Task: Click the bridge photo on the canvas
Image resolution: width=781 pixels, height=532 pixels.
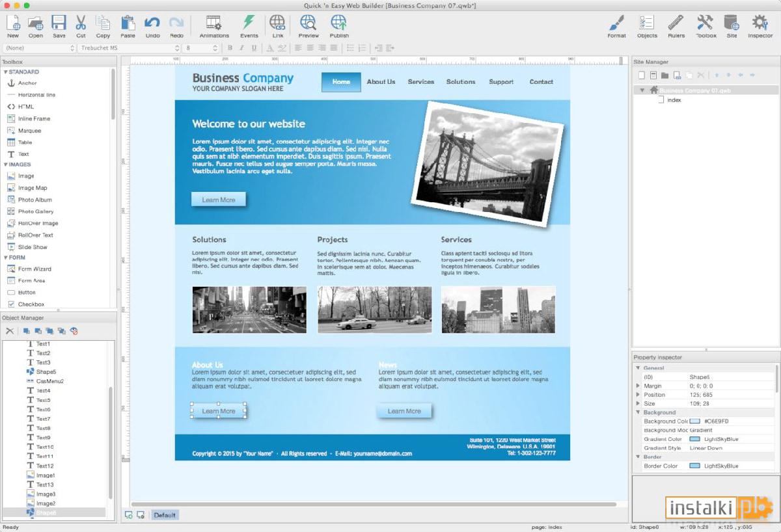Action: 487,165
